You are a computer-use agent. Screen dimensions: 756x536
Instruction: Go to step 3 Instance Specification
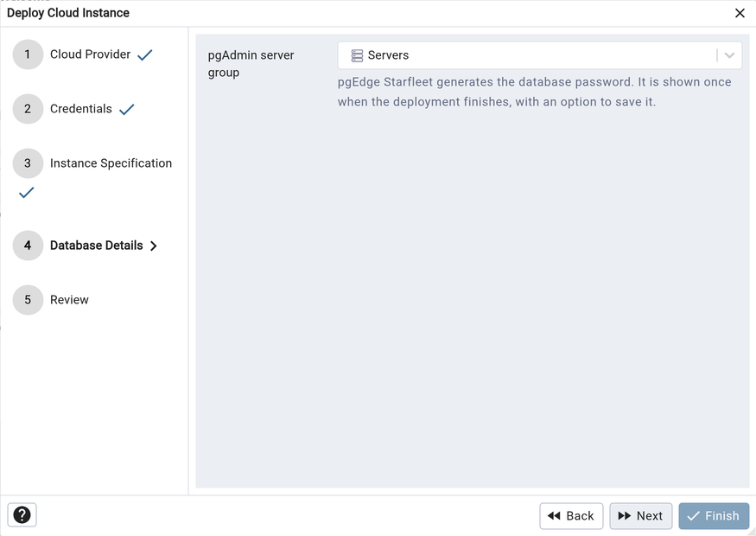point(111,163)
